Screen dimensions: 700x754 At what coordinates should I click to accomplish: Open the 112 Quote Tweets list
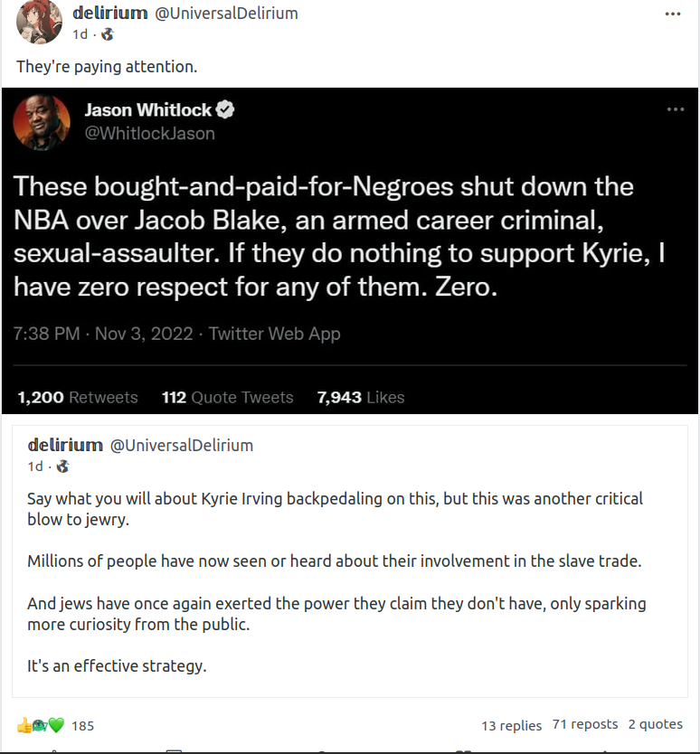point(227,397)
